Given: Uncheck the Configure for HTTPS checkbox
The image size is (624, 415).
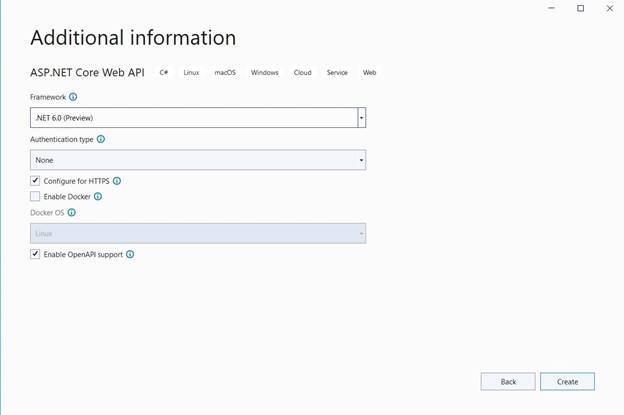Looking at the screenshot, I should 35,181.
